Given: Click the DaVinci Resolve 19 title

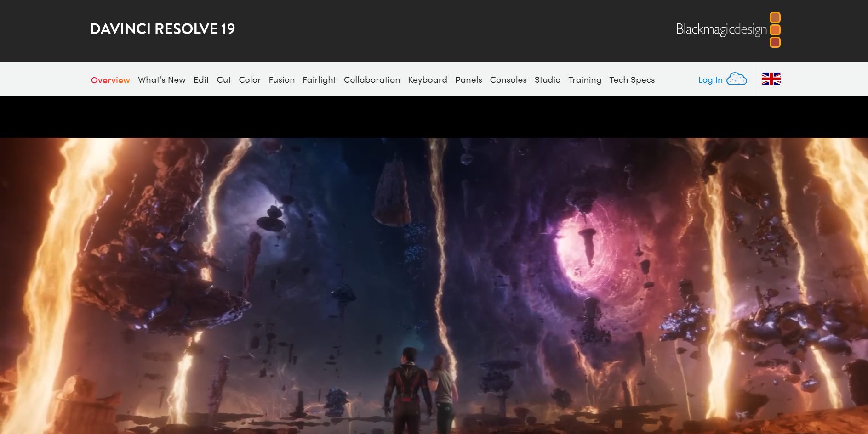Looking at the screenshot, I should [x=163, y=29].
